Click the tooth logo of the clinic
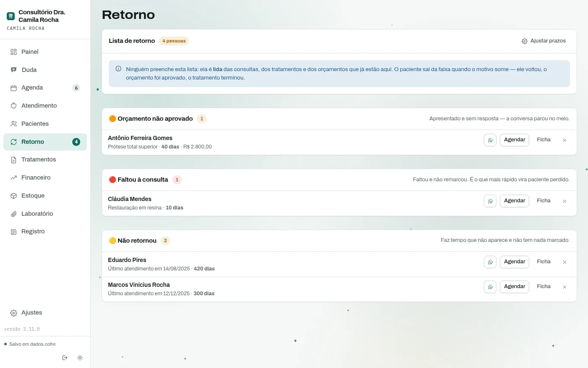Image resolution: width=588 pixels, height=368 pixels. pos(11,16)
